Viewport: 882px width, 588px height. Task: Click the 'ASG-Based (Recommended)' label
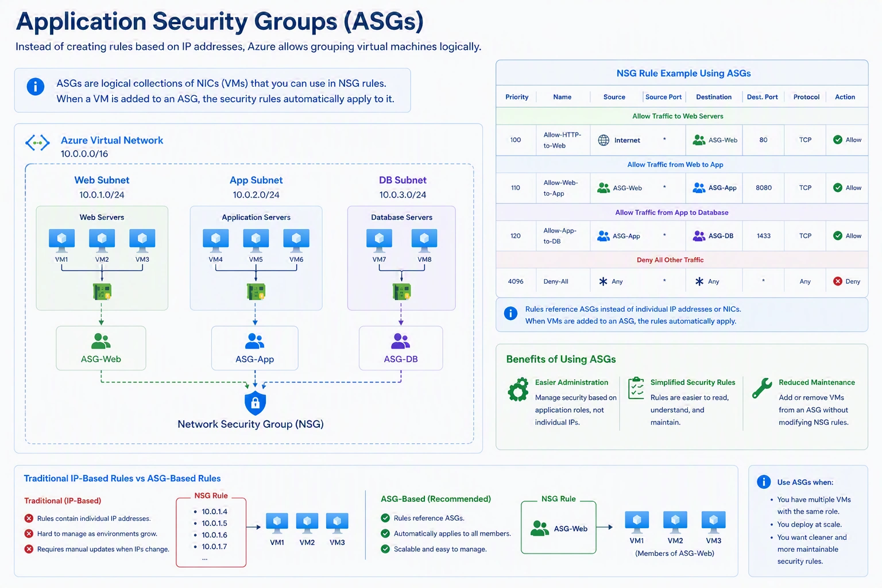click(436, 499)
